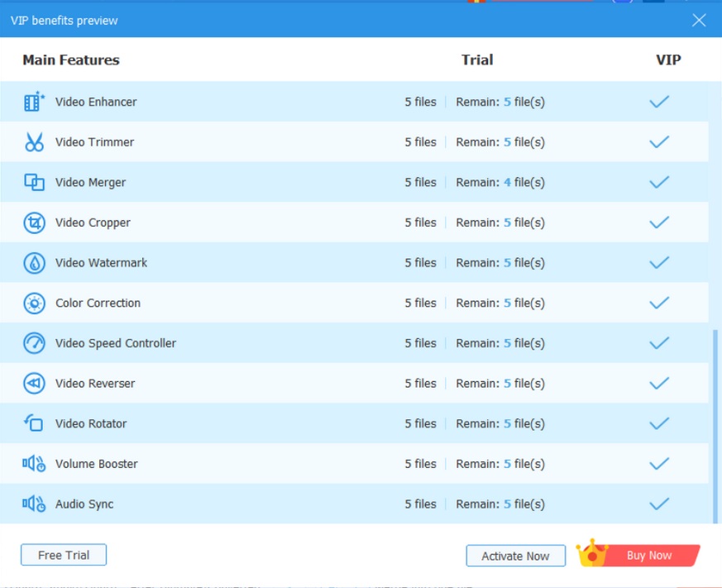Select the Video Rotator label

point(91,423)
